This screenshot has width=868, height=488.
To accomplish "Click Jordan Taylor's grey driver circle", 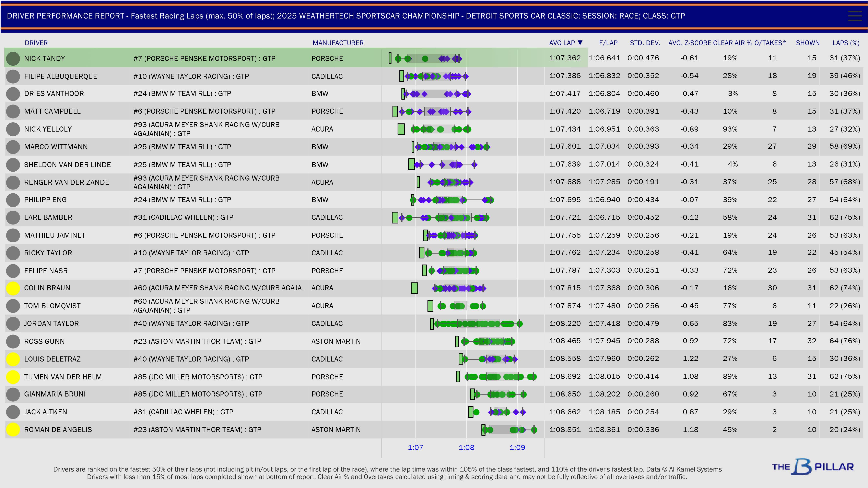I will tap(13, 324).
